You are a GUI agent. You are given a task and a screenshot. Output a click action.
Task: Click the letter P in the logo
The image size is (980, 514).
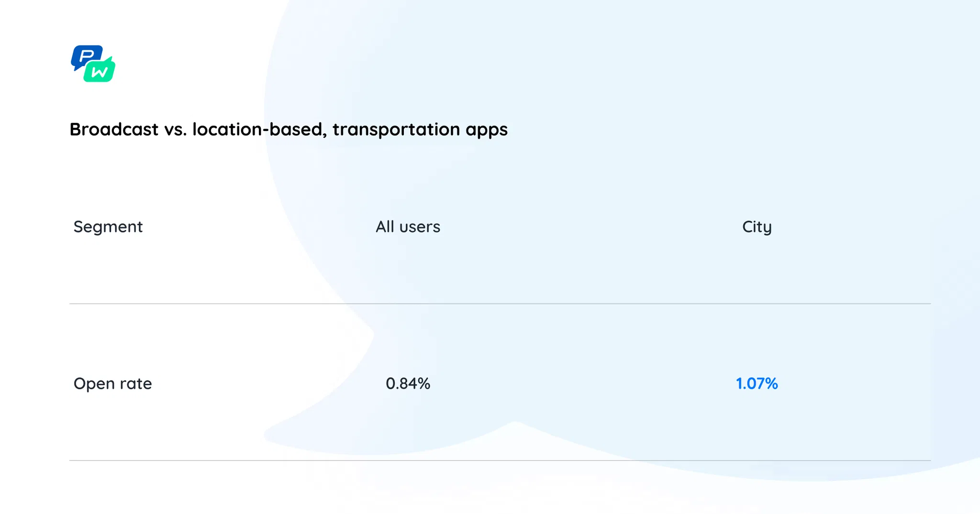tap(87, 56)
